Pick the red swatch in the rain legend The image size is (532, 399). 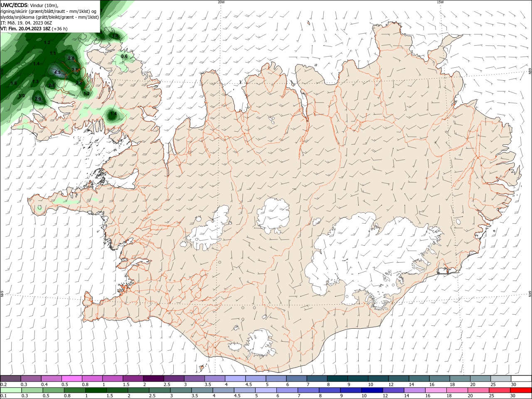[521, 390]
